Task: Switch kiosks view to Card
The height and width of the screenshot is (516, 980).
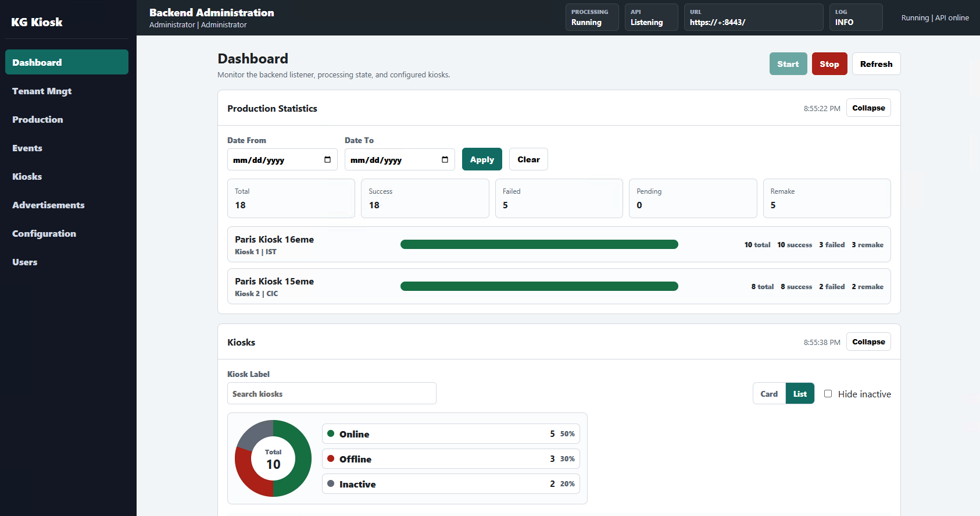Action: (769, 393)
